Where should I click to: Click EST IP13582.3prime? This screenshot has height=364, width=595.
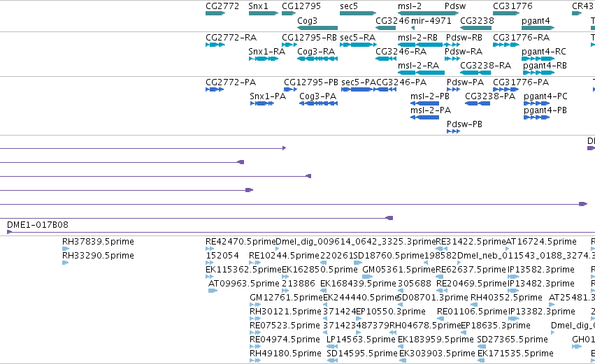(514, 277)
